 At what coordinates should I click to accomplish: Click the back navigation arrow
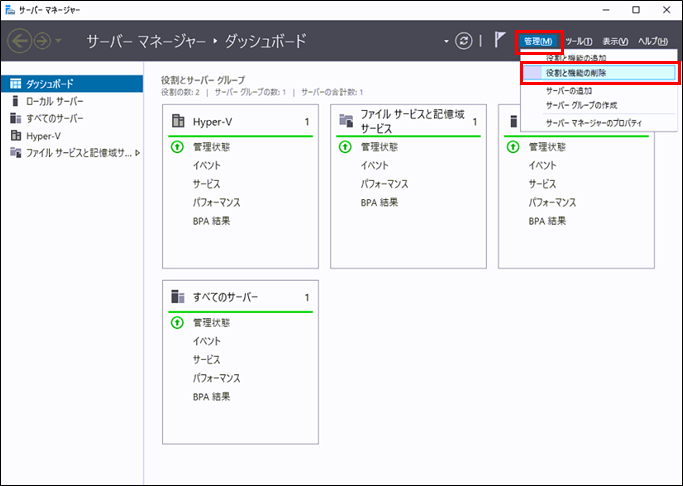[x=20, y=41]
